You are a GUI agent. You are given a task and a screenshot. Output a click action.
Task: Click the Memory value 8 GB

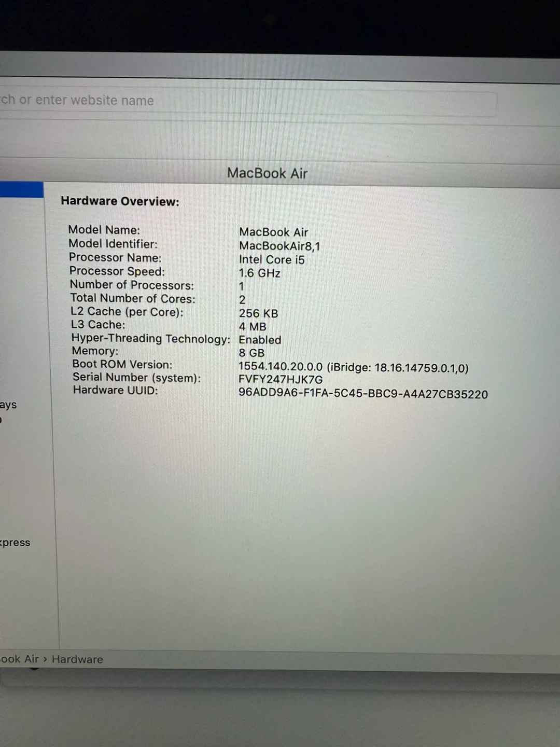tap(251, 353)
